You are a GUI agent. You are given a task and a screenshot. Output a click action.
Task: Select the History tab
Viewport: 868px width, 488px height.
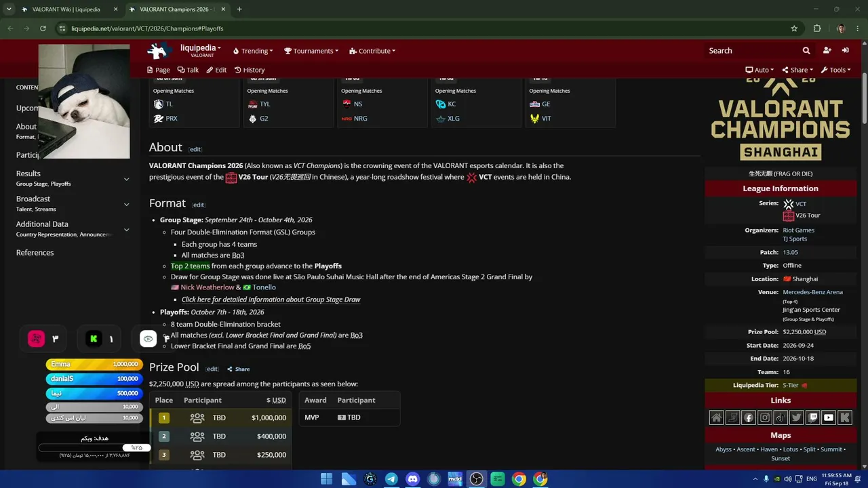click(x=250, y=70)
